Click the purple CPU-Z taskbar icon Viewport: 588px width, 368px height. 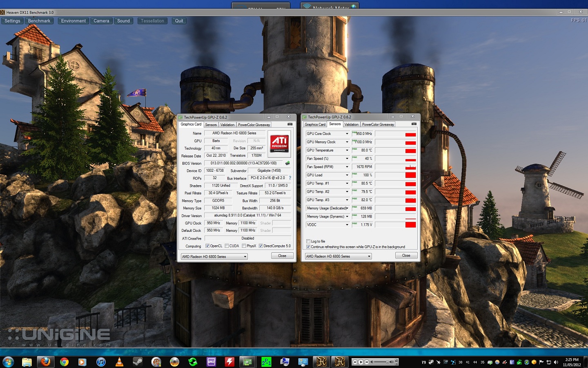211,362
